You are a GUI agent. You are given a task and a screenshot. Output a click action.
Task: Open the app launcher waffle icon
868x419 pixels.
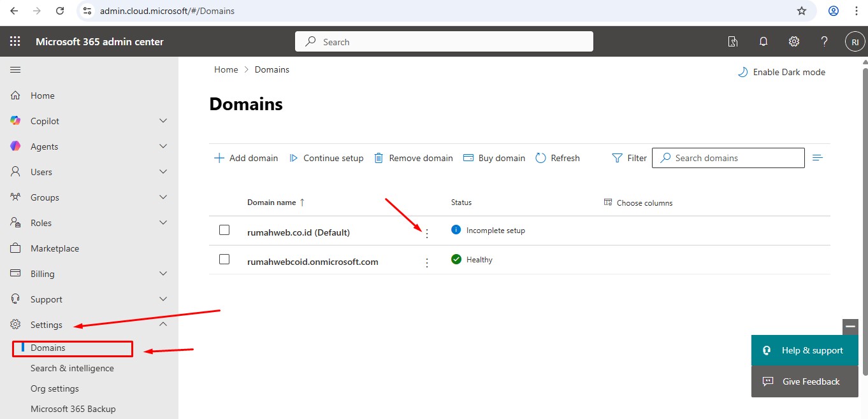pyautogui.click(x=15, y=41)
